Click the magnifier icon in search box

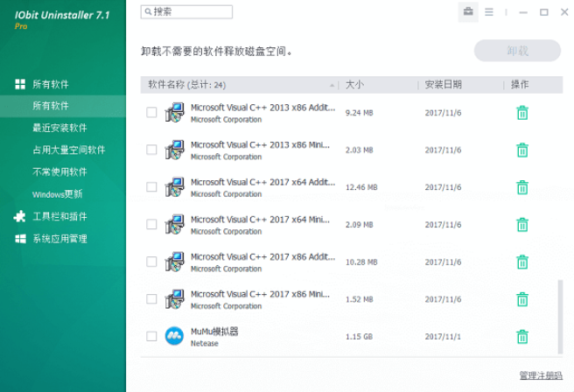tap(148, 11)
